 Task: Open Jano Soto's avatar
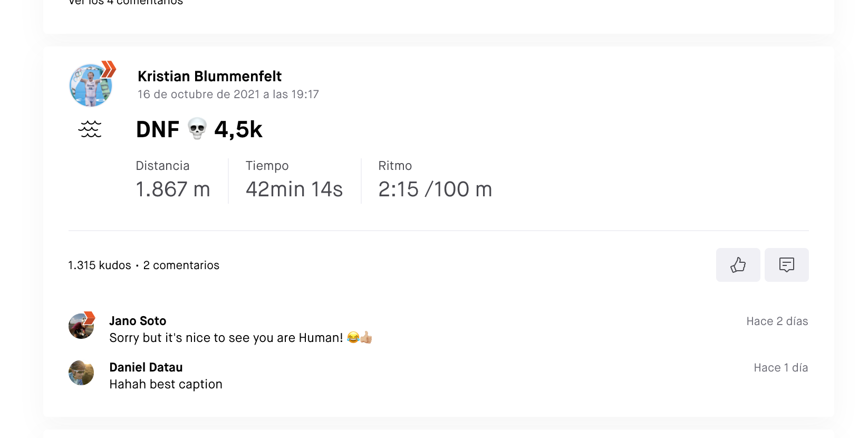click(81, 326)
